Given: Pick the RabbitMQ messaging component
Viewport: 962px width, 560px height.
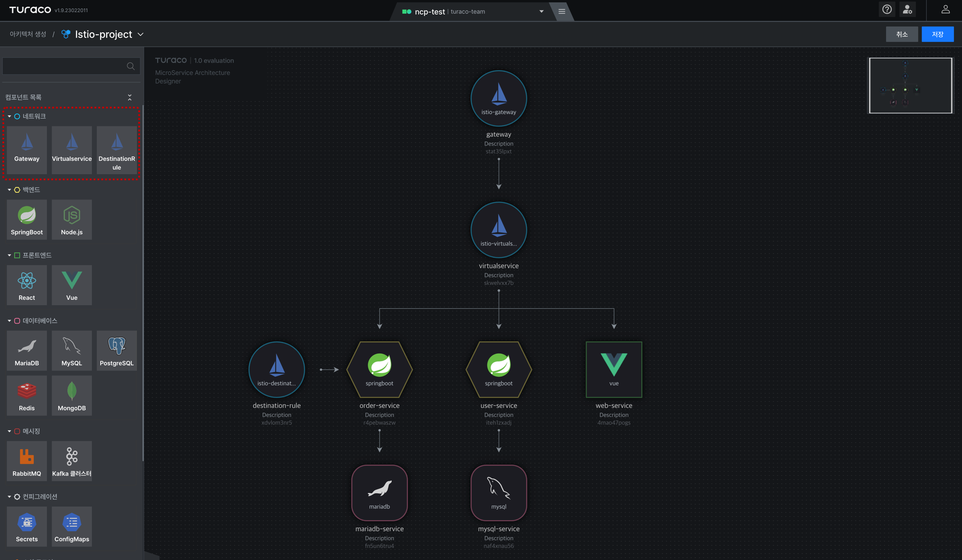Looking at the screenshot, I should click(27, 461).
